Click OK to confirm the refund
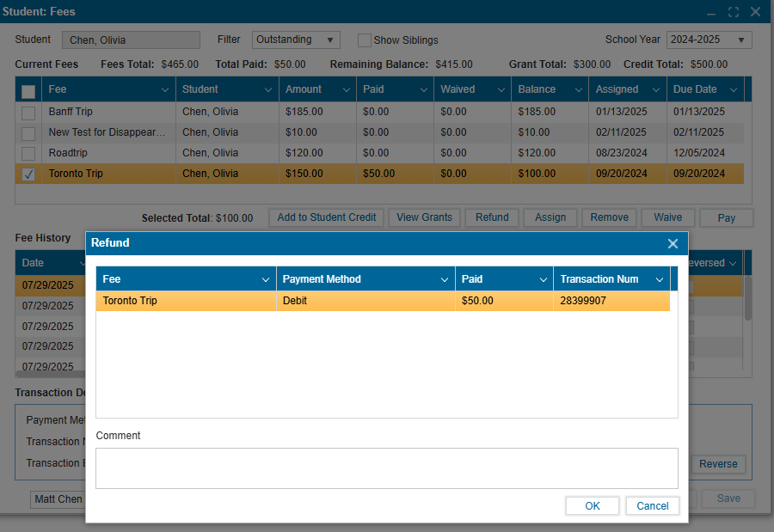 point(592,506)
